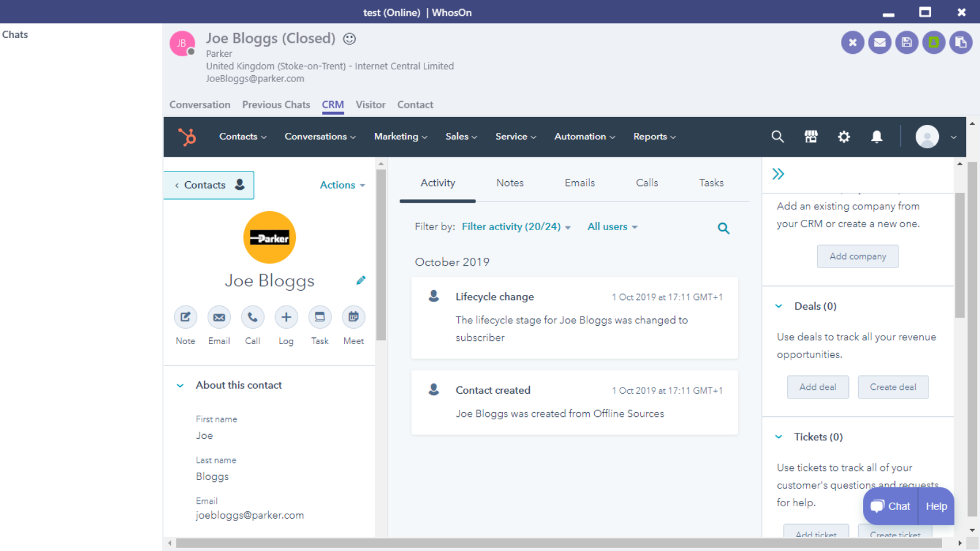Collapse the Deals section
This screenshot has width=980, height=551.
[779, 306]
